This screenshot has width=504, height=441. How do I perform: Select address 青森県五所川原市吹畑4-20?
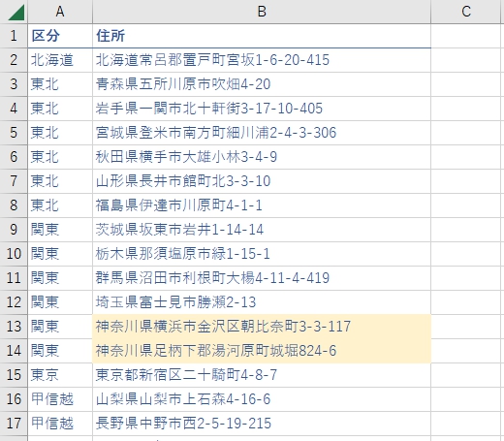(x=262, y=84)
